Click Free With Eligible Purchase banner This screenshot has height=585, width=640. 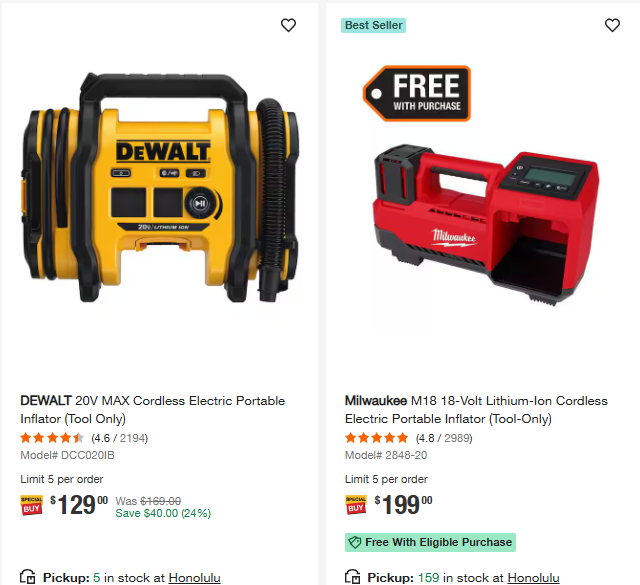[x=430, y=542]
